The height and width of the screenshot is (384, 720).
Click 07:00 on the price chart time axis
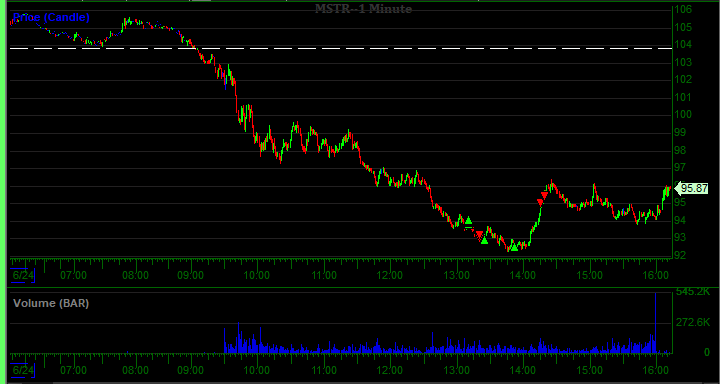pyautogui.click(x=73, y=276)
